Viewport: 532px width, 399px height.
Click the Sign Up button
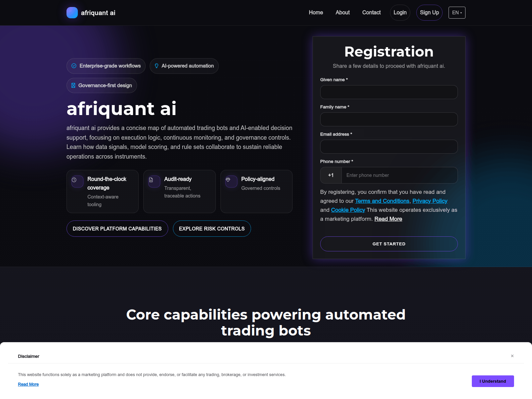[x=429, y=13]
